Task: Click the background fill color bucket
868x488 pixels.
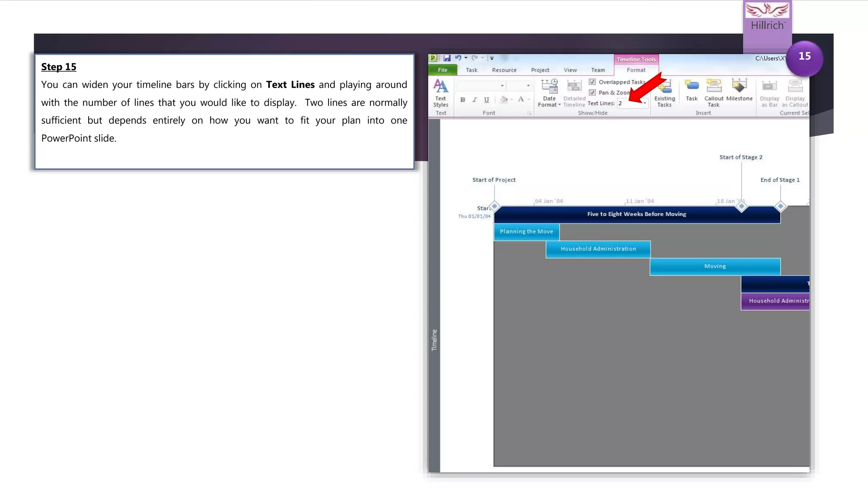Action: click(x=504, y=100)
